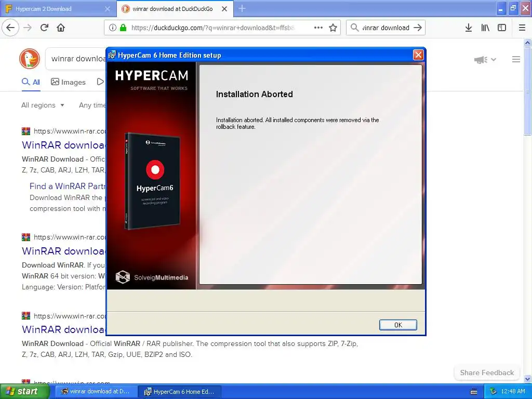This screenshot has height=399, width=532.
Task: Click the HyperCam6 box product image
Action: 152,181
